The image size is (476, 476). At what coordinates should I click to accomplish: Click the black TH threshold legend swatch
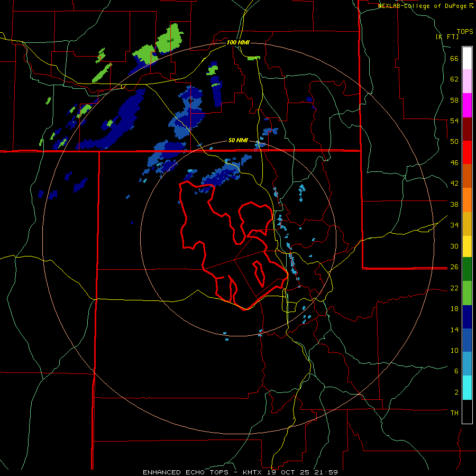pos(467,411)
